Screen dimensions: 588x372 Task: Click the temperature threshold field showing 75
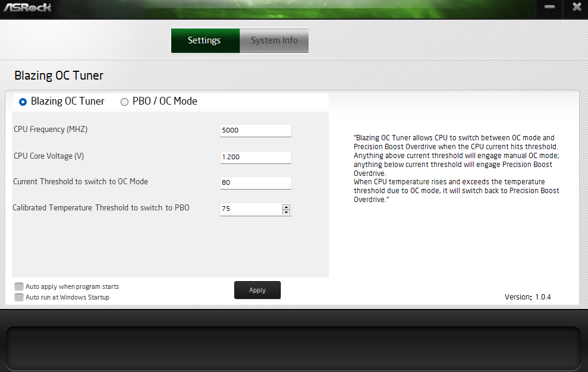(251, 209)
